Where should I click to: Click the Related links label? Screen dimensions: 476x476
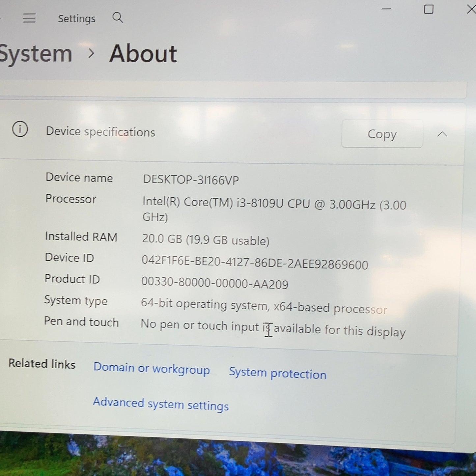pos(42,364)
